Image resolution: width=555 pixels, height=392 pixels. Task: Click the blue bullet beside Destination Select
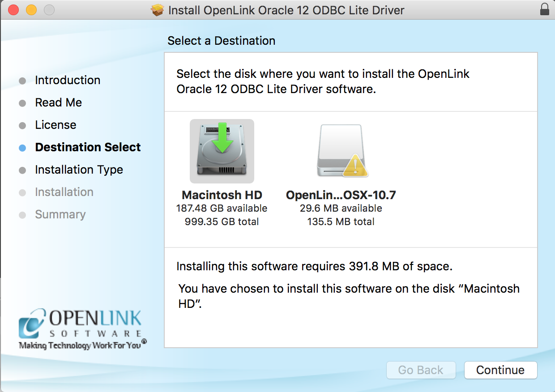tap(22, 148)
